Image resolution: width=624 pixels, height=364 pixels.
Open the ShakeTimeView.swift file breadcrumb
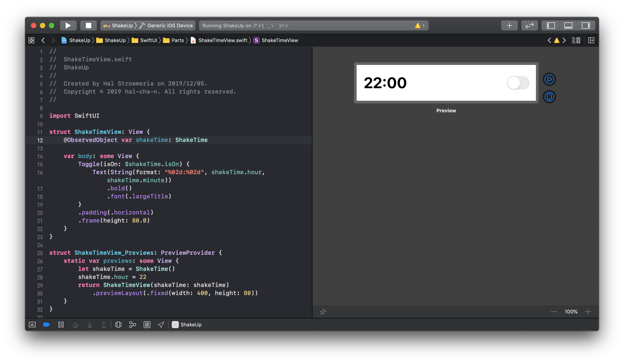(x=219, y=40)
